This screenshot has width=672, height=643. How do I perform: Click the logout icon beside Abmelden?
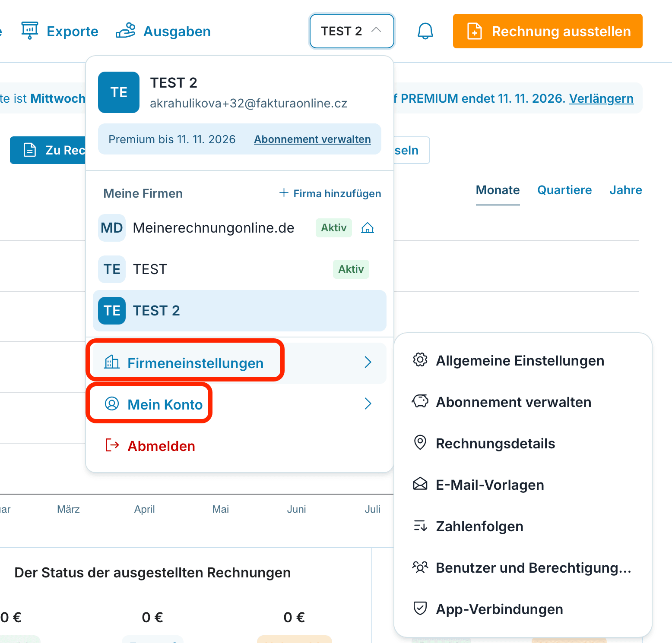112,445
